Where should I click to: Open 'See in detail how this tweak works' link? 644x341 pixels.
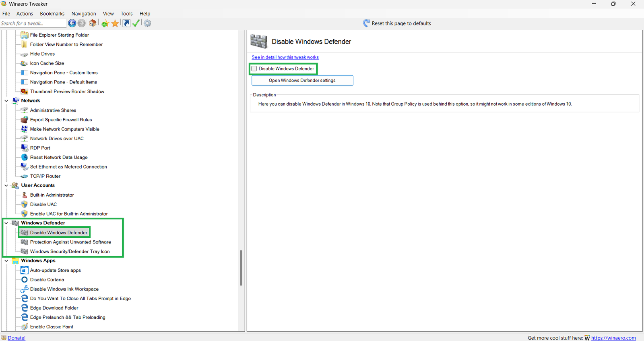click(285, 57)
